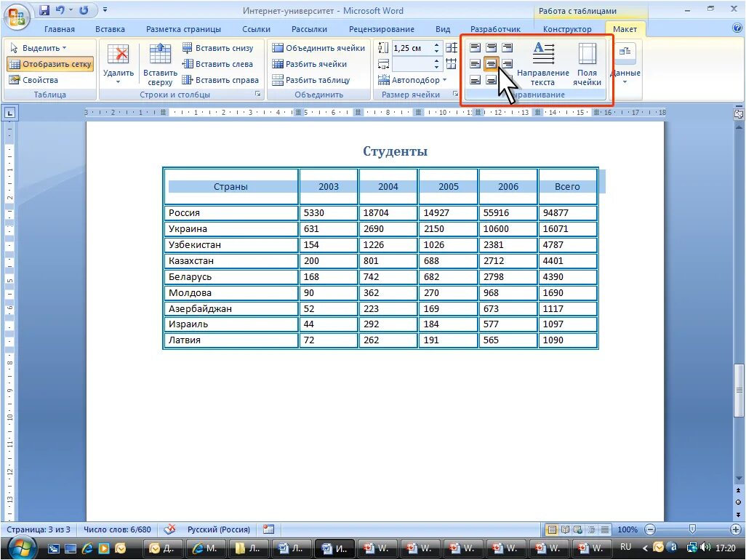Click the tab selector on ruler corner
Screen dimensions: 746x560
9,113
